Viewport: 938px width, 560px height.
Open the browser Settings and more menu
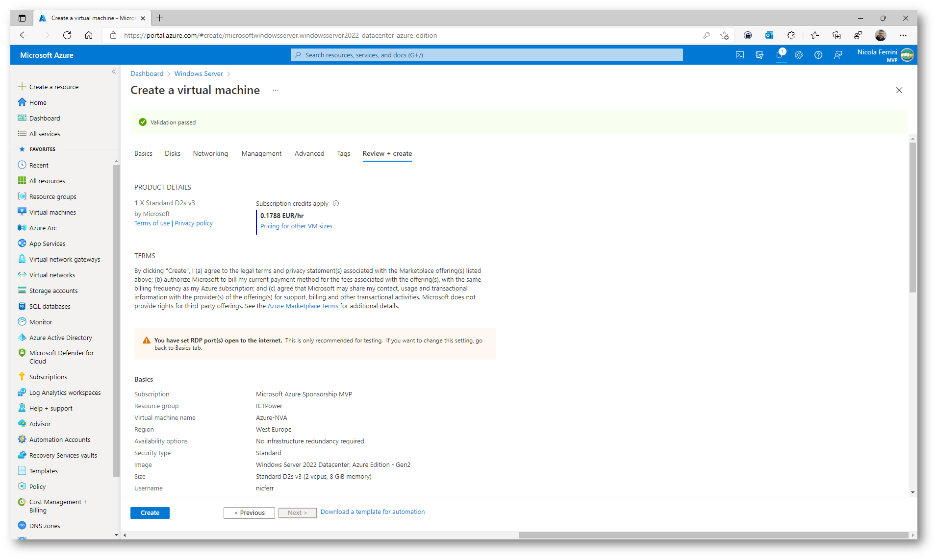[903, 35]
